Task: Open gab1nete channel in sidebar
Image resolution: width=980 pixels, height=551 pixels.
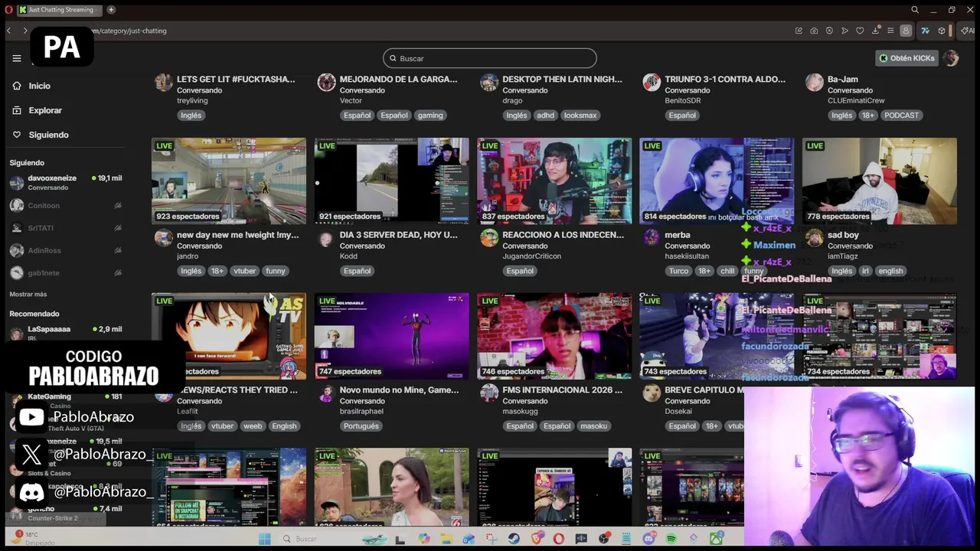Action: click(65, 272)
